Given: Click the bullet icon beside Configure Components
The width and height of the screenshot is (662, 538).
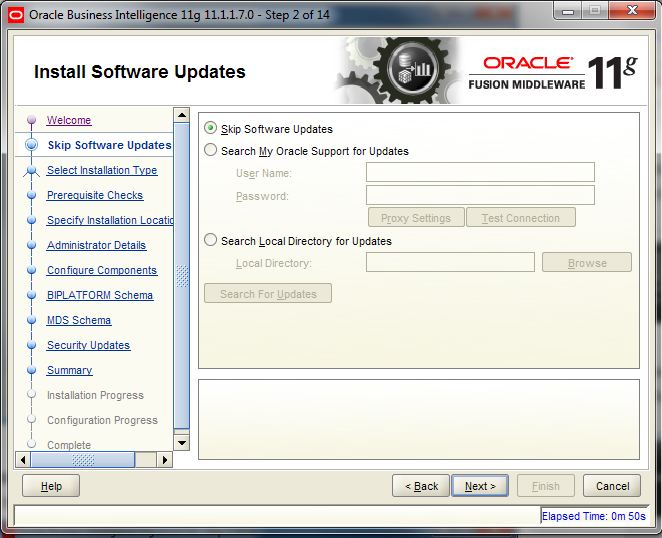Looking at the screenshot, I should (31, 270).
